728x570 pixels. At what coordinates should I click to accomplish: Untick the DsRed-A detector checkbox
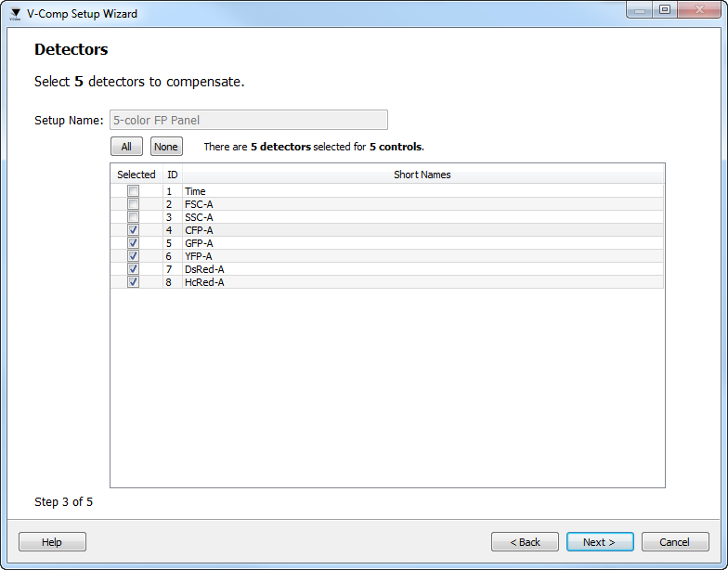(x=134, y=269)
